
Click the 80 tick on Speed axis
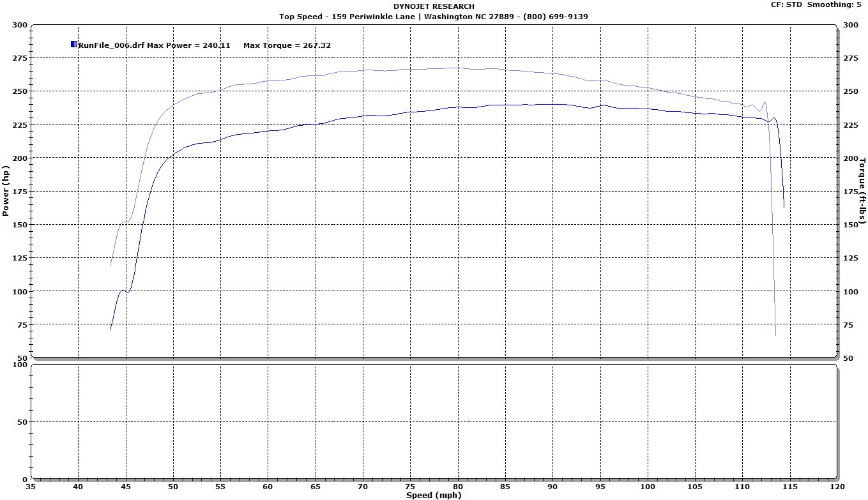[457, 487]
